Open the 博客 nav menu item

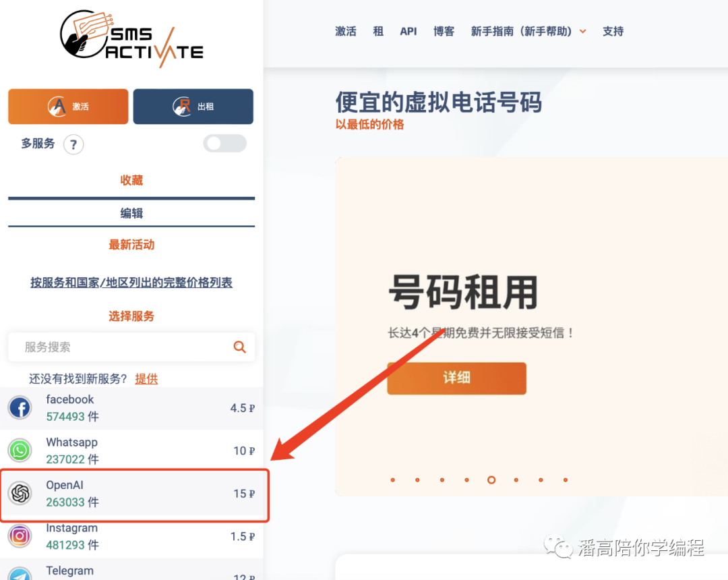[444, 32]
